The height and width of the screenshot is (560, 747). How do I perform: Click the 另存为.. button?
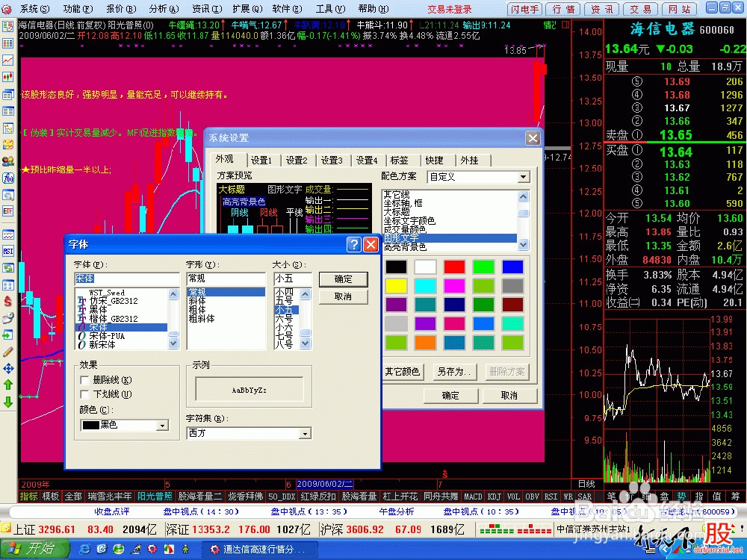454,371
